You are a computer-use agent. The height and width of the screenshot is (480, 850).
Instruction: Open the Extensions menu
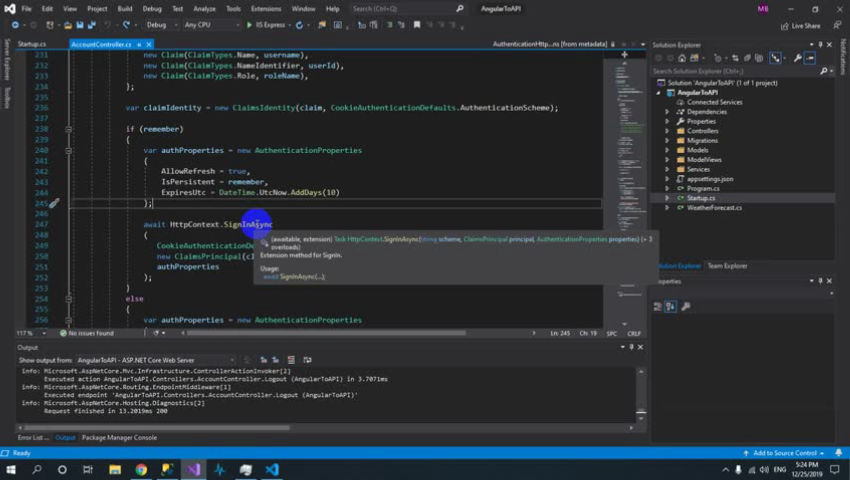pyautogui.click(x=266, y=9)
